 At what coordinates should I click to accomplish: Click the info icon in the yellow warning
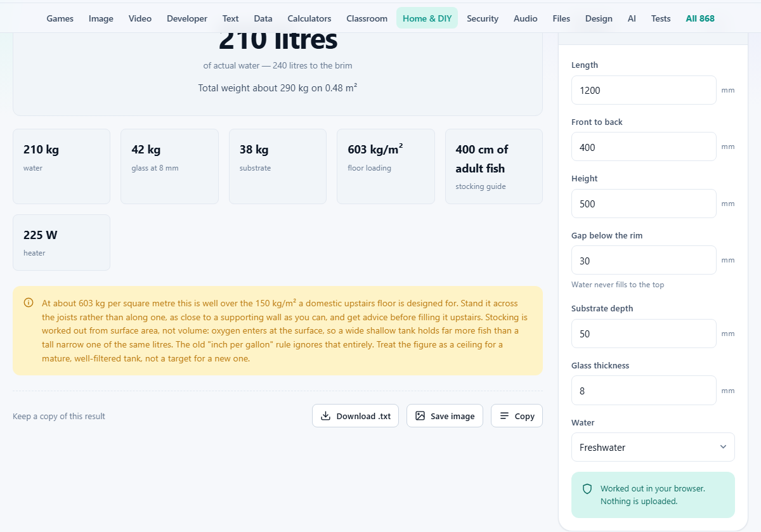[29, 302]
